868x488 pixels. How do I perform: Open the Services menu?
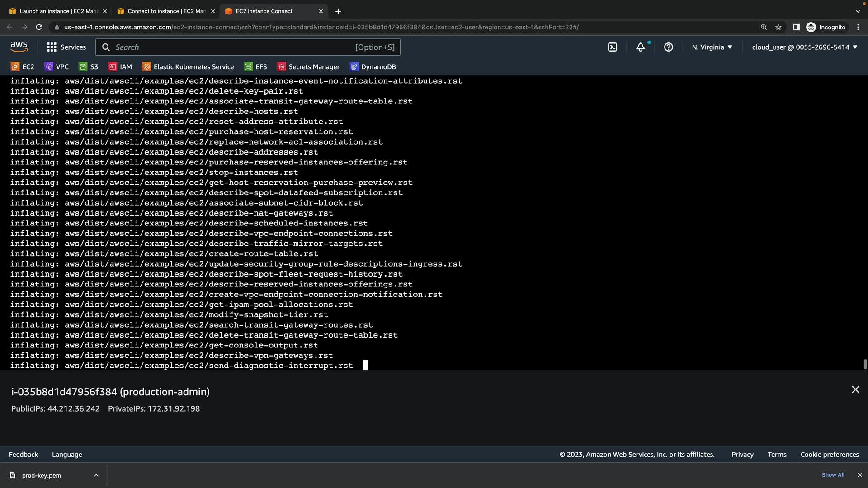click(x=66, y=47)
